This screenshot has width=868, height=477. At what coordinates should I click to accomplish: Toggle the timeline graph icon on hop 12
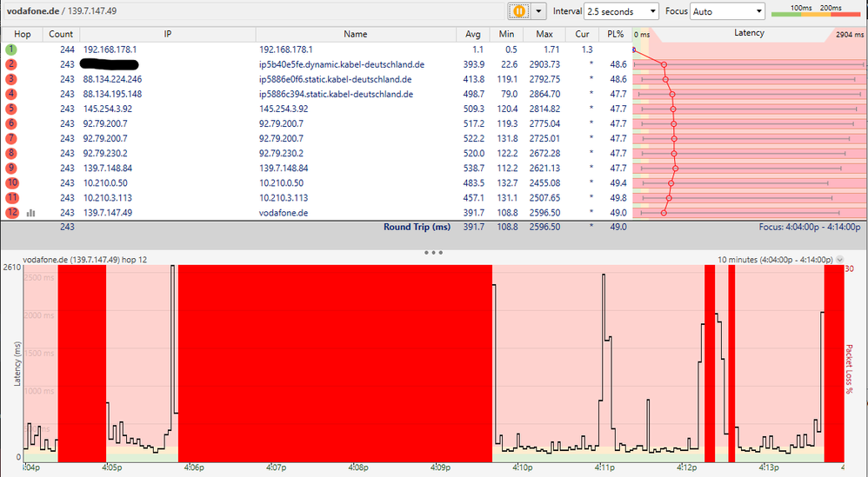pyautogui.click(x=31, y=213)
